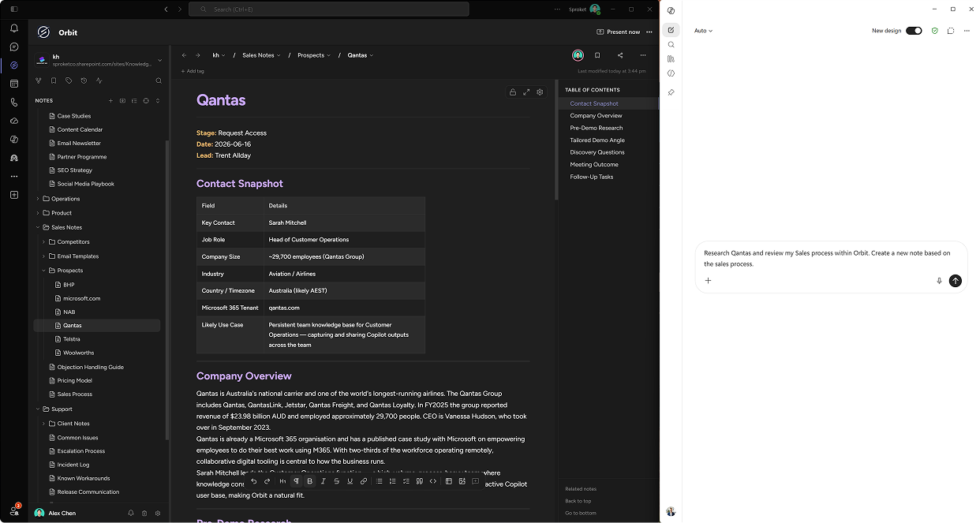Apply underline in floating toolbar
This screenshot has height=523, width=980.
click(350, 481)
